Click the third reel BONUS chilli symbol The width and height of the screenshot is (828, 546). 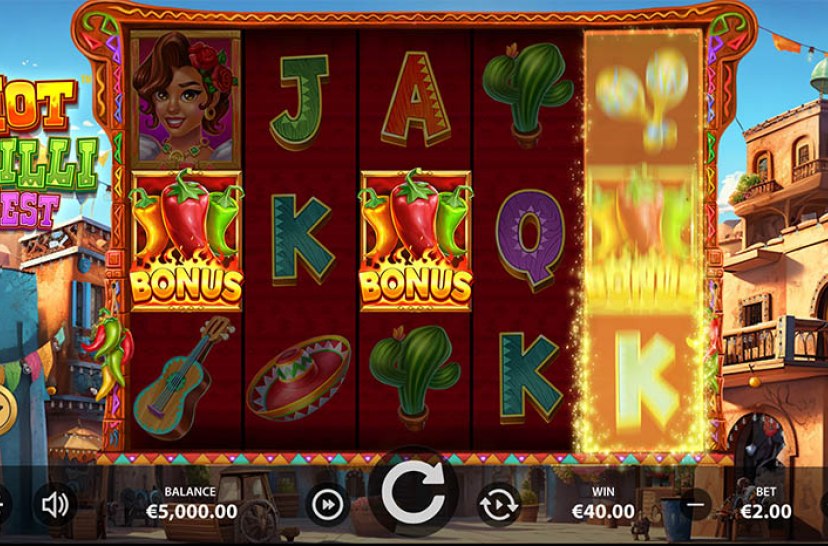416,240
